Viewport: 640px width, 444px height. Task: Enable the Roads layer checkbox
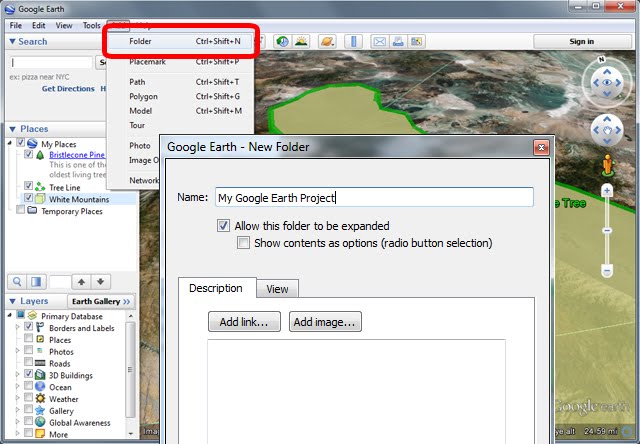[28, 362]
